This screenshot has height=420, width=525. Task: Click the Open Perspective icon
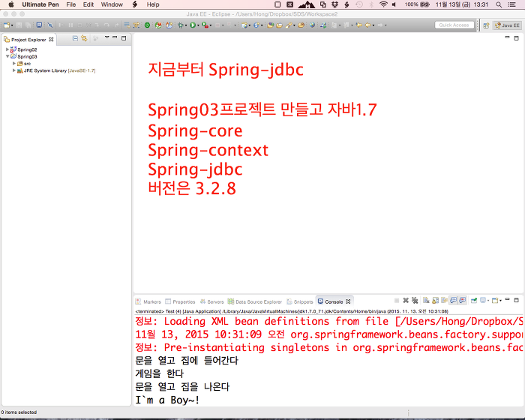(x=486, y=25)
